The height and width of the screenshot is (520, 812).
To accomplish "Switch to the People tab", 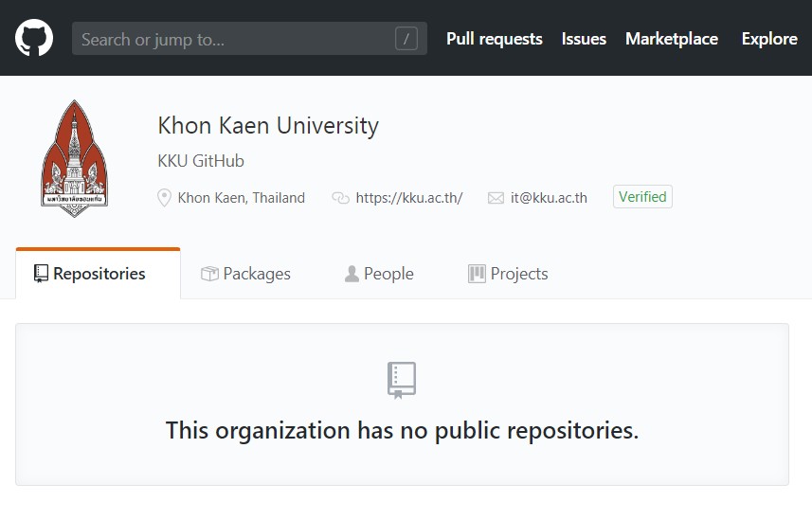I will click(x=379, y=274).
